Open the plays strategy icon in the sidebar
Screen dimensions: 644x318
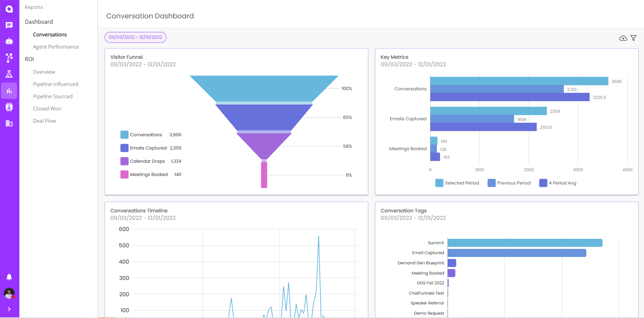(9, 58)
